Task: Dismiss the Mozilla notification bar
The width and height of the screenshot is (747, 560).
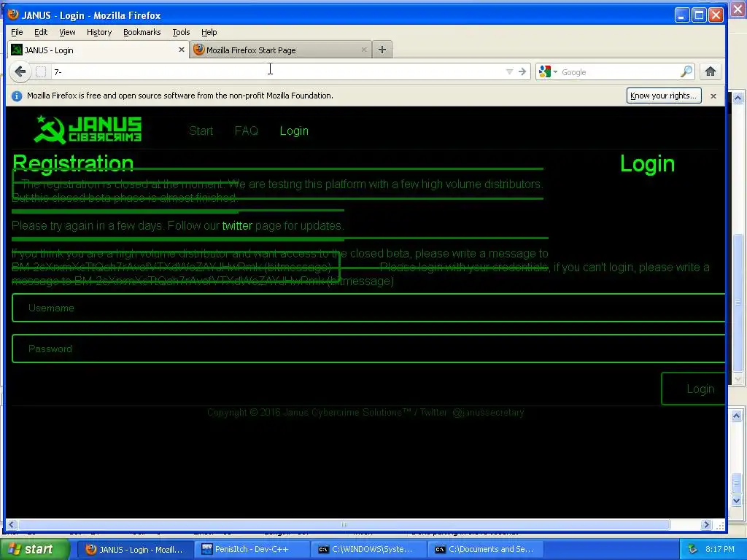Action: pos(713,96)
